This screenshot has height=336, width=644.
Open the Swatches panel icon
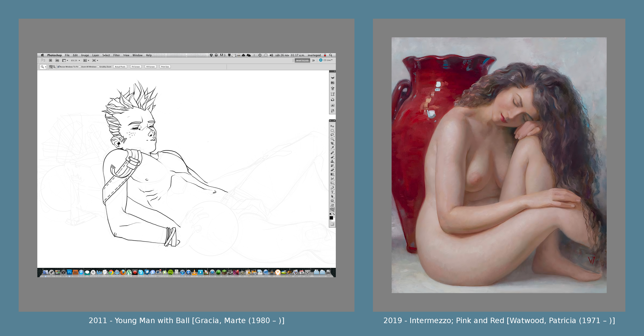(332, 83)
